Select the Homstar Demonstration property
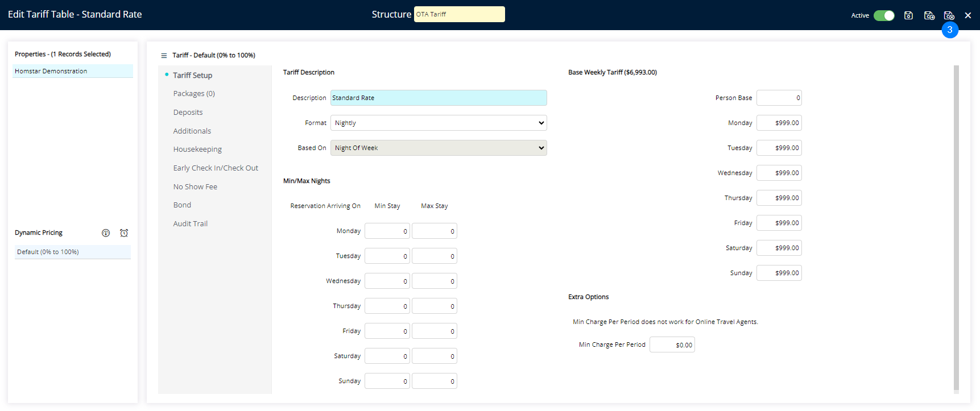The width and height of the screenshot is (980, 411). (72, 71)
